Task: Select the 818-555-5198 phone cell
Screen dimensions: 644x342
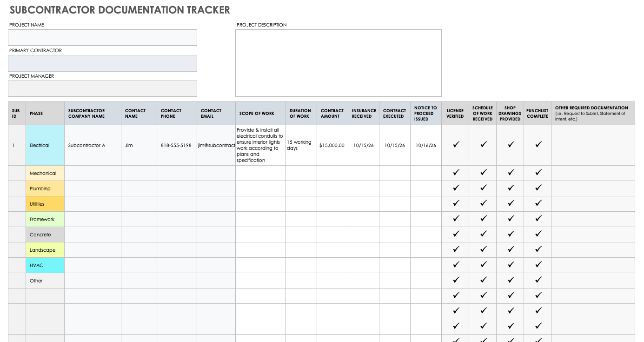Action: [176, 145]
